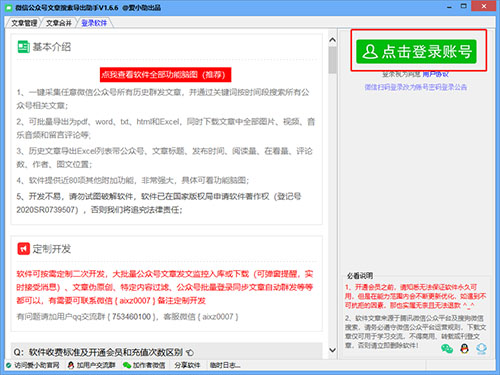500x375 pixels.
Task: Expand the Q: 软件收费标准及开通会员和充值次数区别 entry
Action: [x=167, y=352]
